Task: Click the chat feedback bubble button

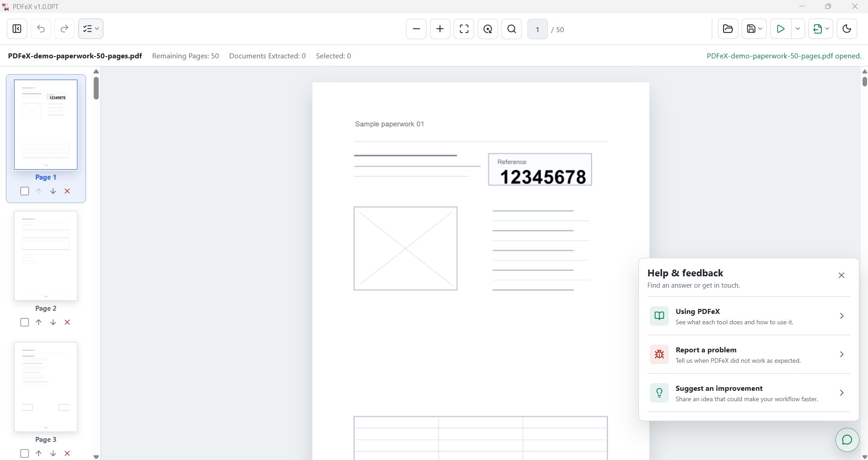Action: 847,440
